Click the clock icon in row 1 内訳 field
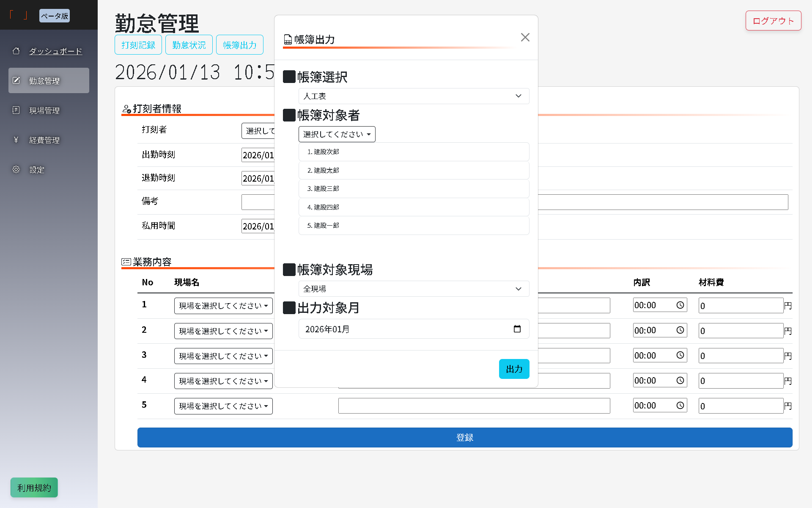The height and width of the screenshot is (508, 812). [x=680, y=305]
